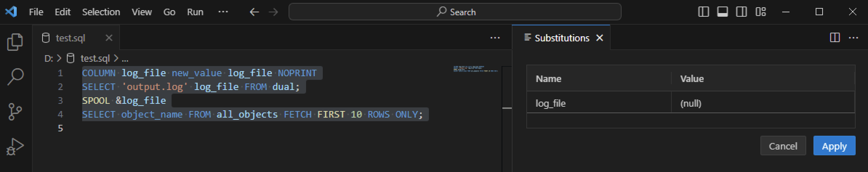Open more actions for Substitutions editor group

[x=853, y=38]
